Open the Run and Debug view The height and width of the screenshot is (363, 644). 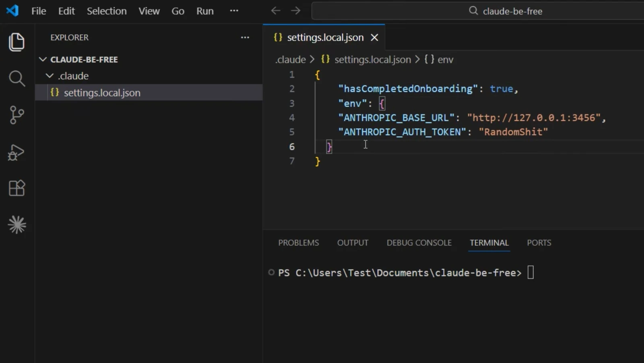click(17, 152)
